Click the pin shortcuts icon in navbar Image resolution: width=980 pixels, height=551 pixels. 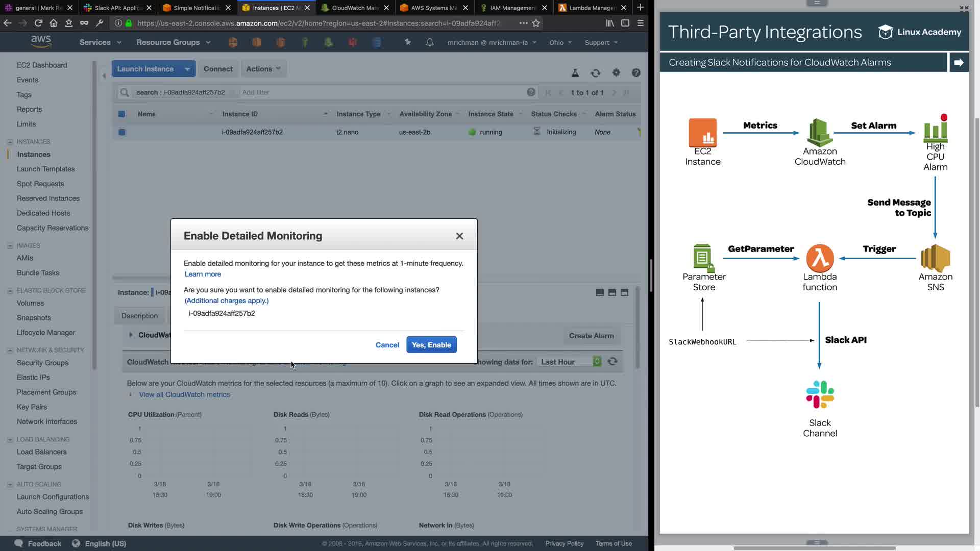coord(407,42)
